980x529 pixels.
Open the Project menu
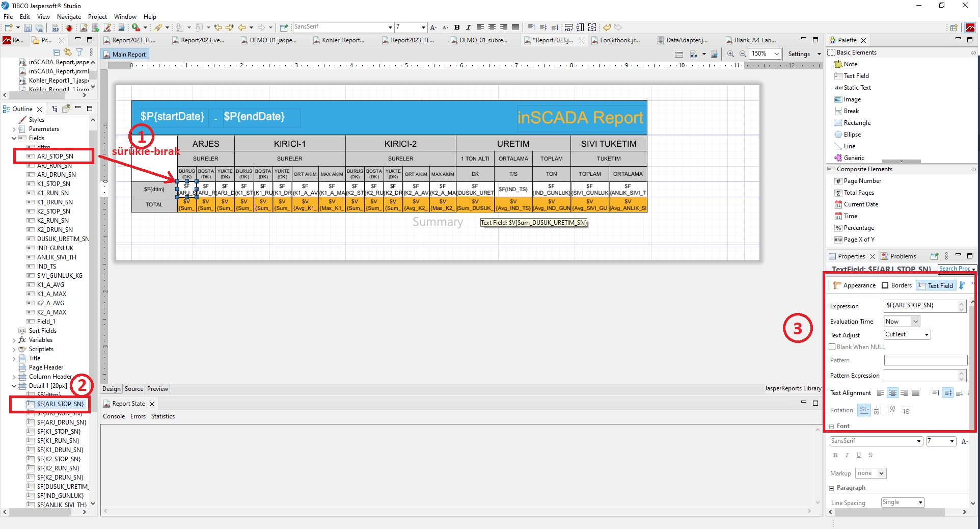[x=97, y=17]
